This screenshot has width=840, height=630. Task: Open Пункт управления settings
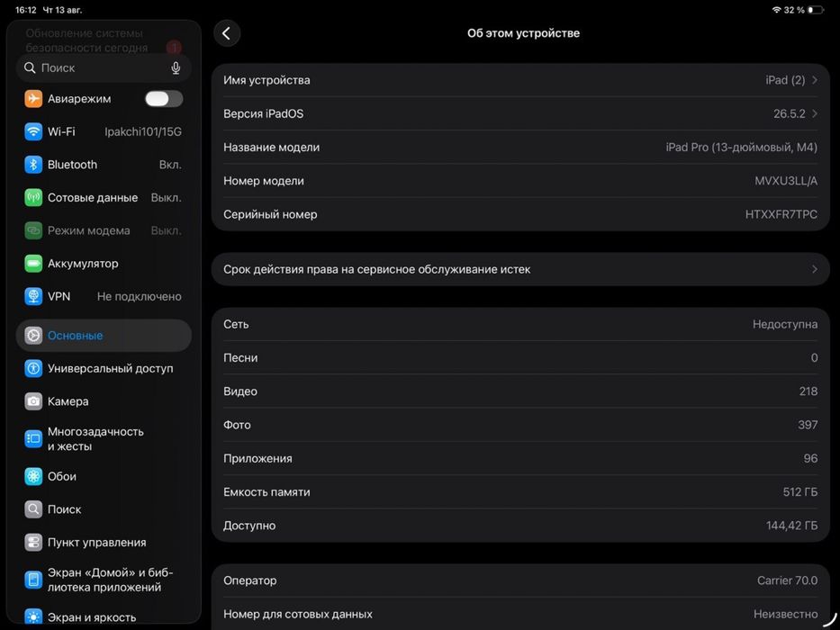point(97,542)
